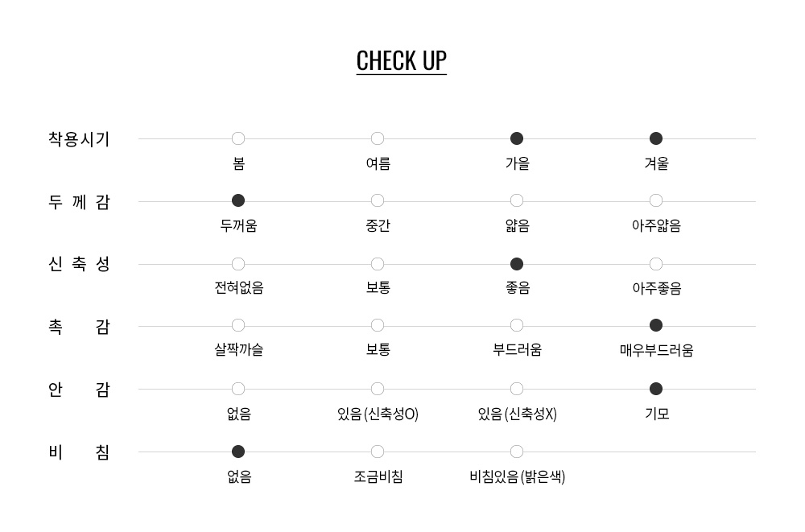Select the 전혀없음 elasticity circle
Viewport: 805px width, 532px height.
point(238,264)
